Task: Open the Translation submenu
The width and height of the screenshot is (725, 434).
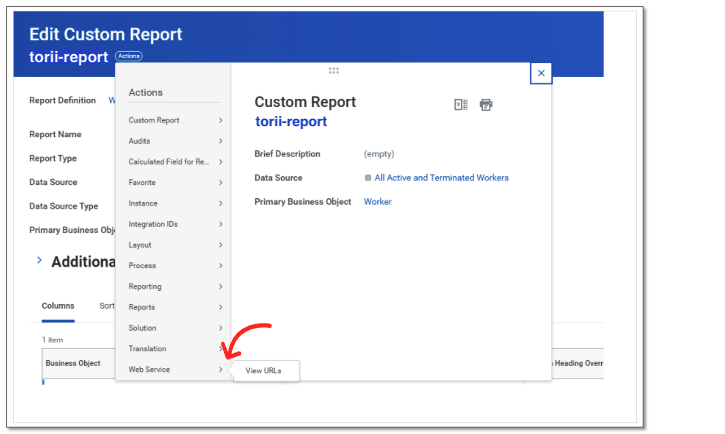Action: (175, 348)
